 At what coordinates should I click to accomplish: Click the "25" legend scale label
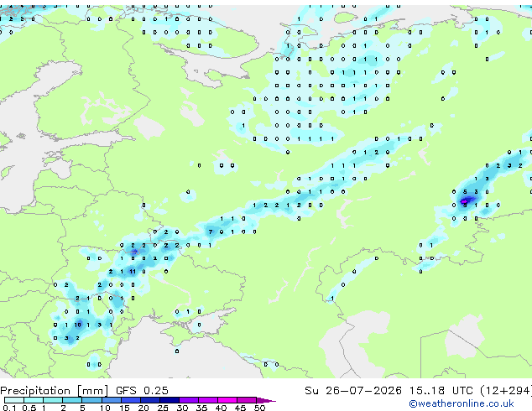click(163, 408)
